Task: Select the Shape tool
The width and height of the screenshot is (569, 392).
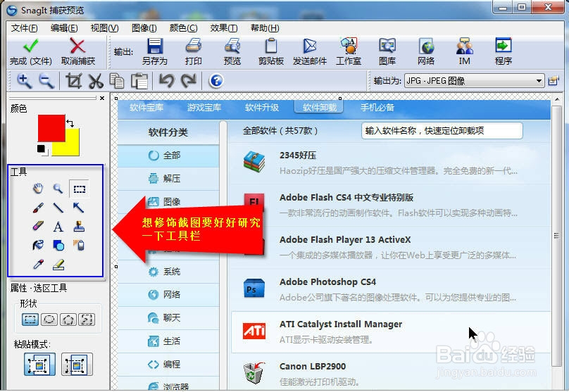Action: click(58, 246)
